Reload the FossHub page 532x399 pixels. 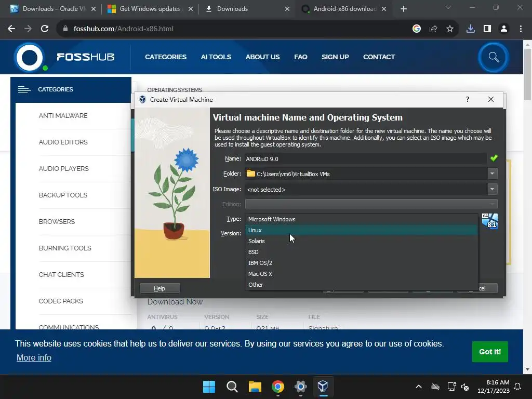[45, 29]
